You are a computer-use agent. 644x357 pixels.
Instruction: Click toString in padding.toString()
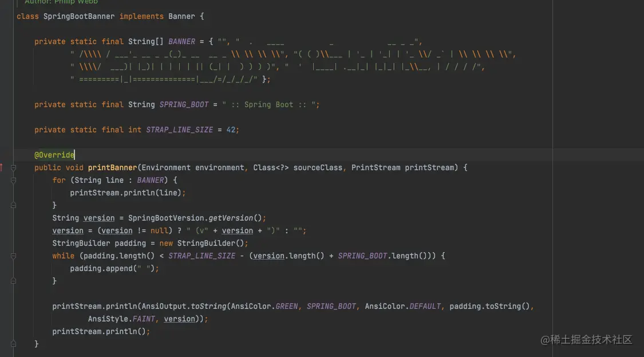click(x=503, y=307)
